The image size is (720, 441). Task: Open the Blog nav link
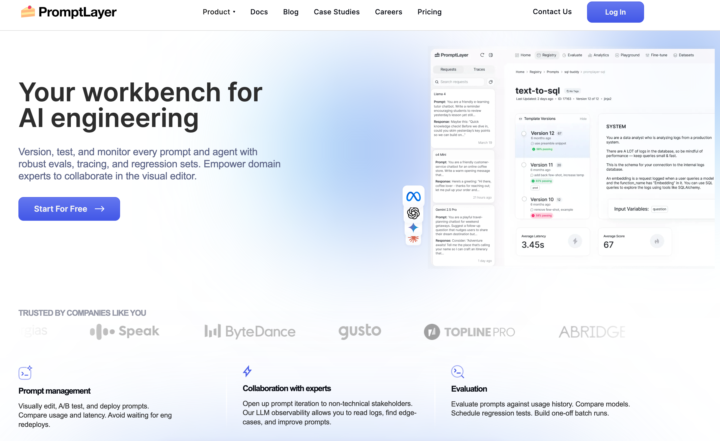click(x=291, y=12)
